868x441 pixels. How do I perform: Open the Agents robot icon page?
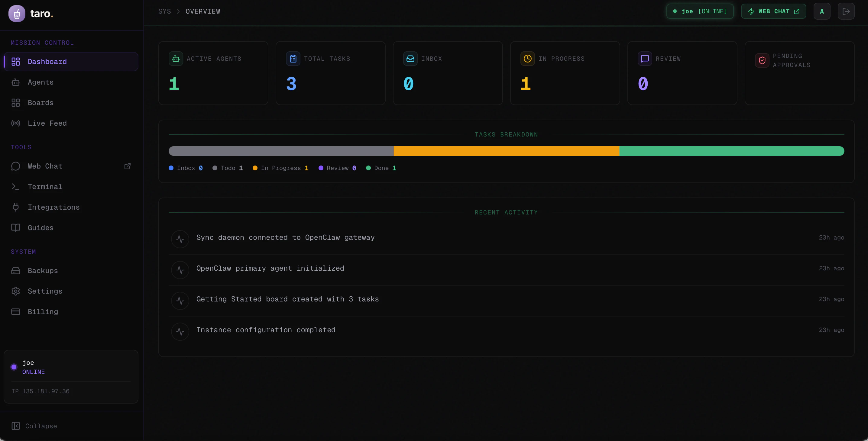[x=15, y=82]
